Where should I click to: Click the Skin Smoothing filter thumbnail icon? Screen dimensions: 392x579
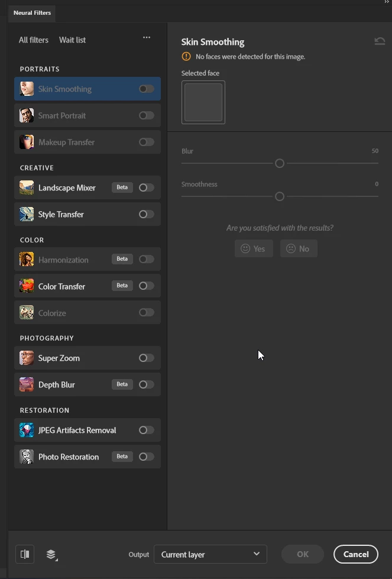(x=27, y=89)
